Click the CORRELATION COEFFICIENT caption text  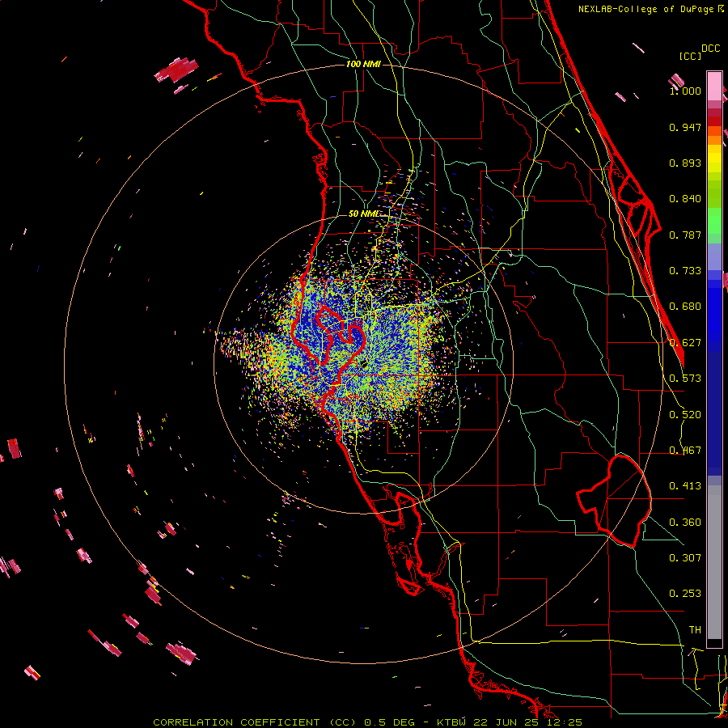pos(236,722)
